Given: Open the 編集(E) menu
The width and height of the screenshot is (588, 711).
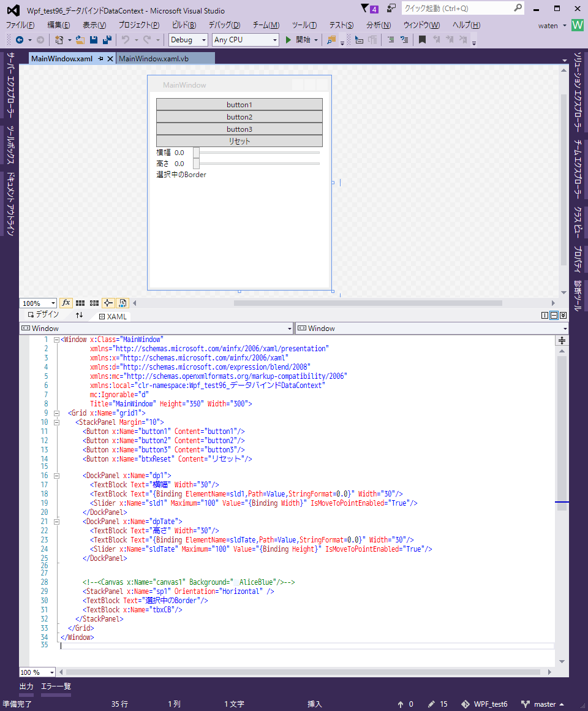Looking at the screenshot, I should point(59,25).
